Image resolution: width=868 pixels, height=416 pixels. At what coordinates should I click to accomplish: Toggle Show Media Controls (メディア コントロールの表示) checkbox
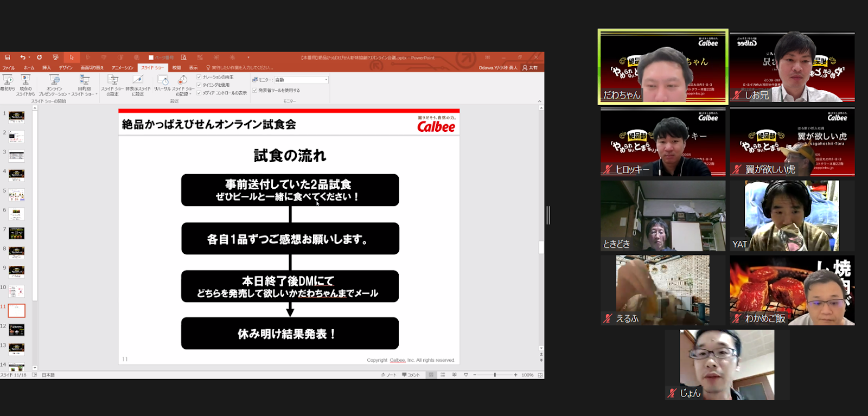pos(199,93)
